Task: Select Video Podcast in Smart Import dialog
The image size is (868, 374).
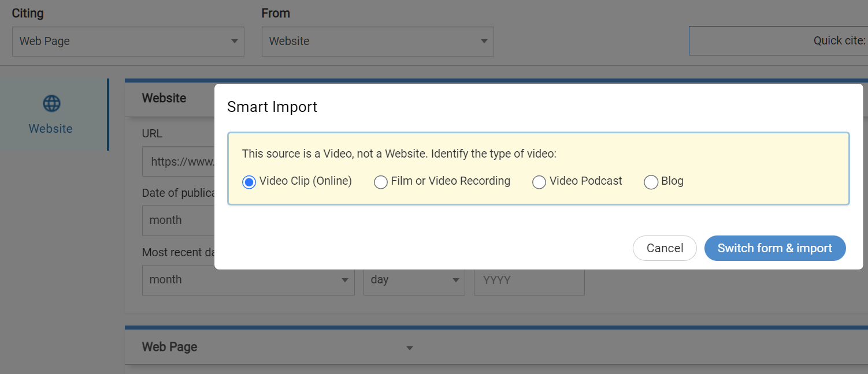Action: (x=539, y=182)
